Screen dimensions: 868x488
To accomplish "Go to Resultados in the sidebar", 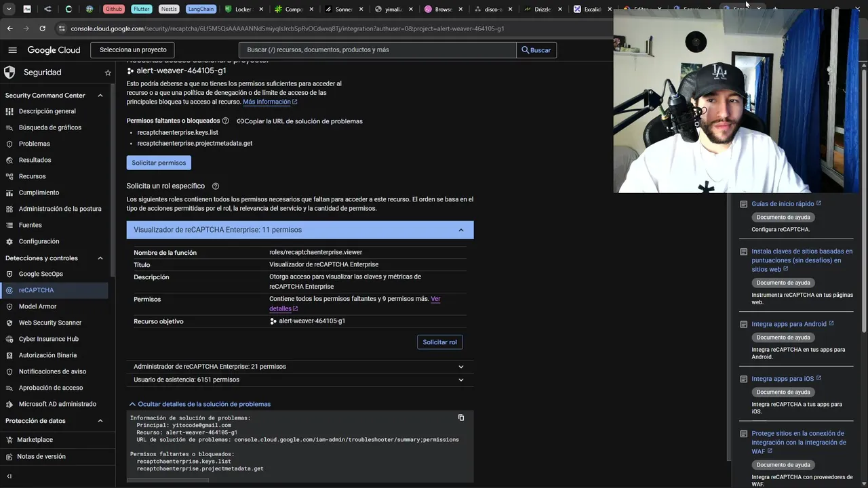I will pyautogui.click(x=54, y=160).
